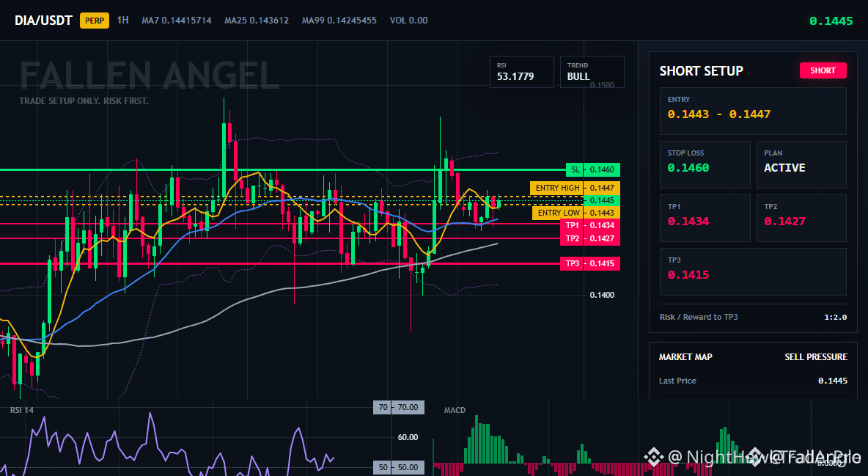Screen dimensions: 868x476
Task: Click the TREND BULL info box
Action: [x=592, y=71]
